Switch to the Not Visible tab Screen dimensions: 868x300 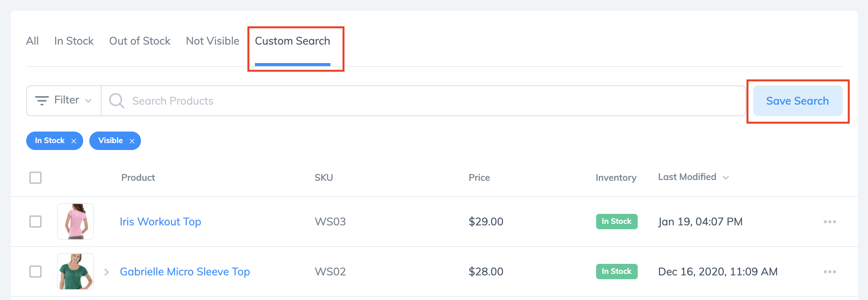coord(213,41)
